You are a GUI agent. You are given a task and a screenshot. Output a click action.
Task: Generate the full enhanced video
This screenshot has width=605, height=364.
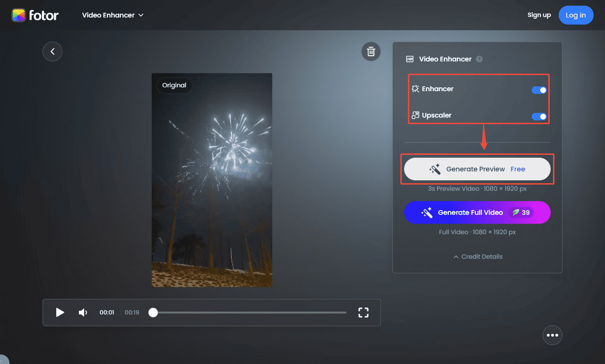[477, 212]
